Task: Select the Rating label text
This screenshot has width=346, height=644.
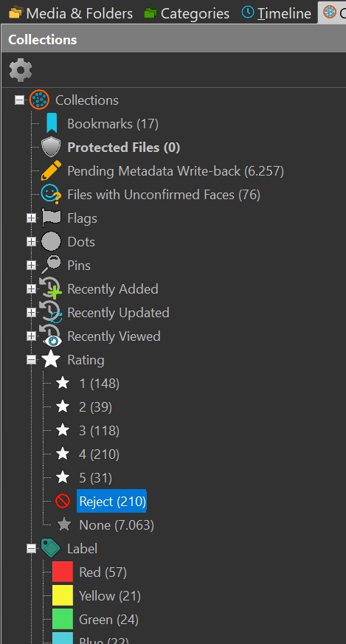Action: tap(86, 360)
